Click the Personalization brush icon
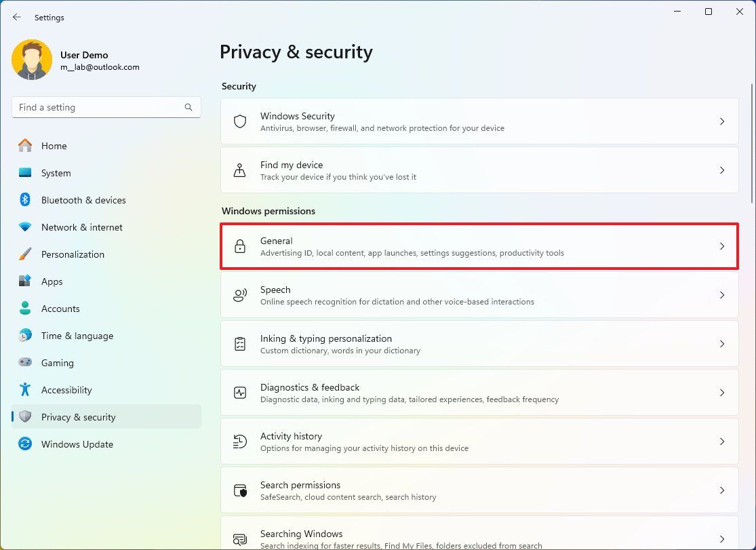The height and width of the screenshot is (550, 756). point(25,254)
